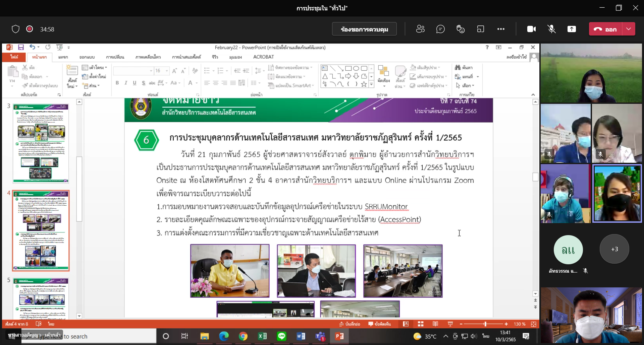This screenshot has width=644, height=345.
Task: Toggle the meeting recording indicator
Action: coord(30,29)
